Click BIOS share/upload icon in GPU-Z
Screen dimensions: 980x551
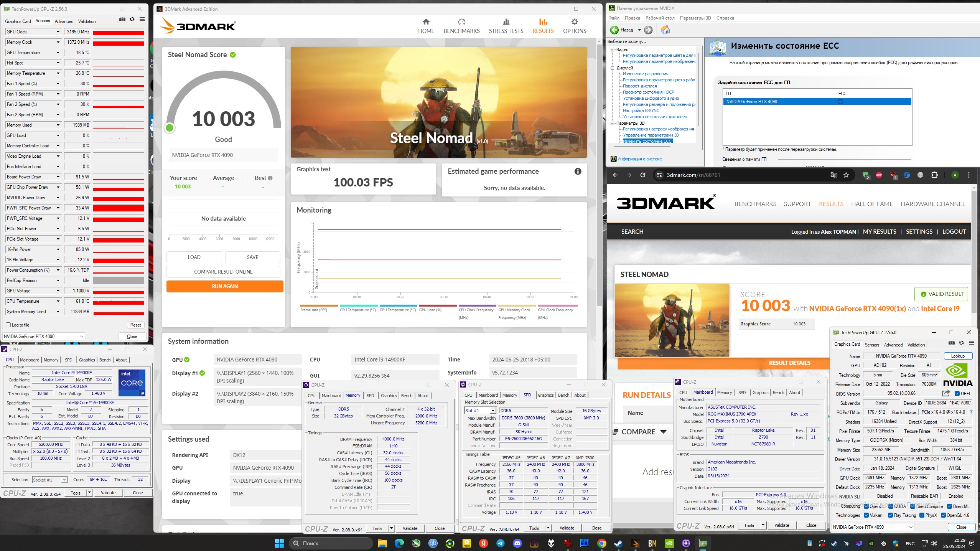click(x=946, y=393)
